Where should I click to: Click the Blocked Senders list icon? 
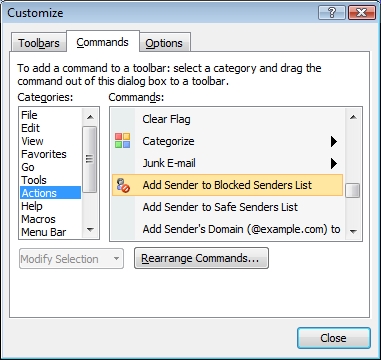click(x=123, y=185)
